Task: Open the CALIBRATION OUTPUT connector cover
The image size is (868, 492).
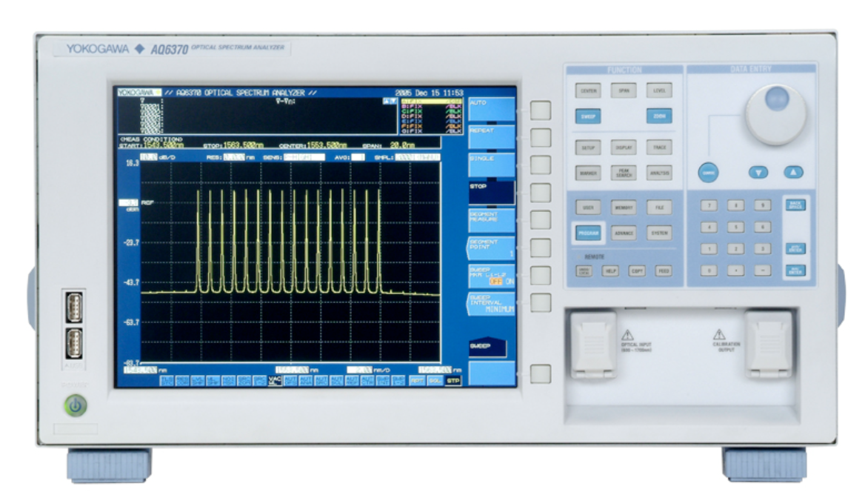Action: pos(769,345)
